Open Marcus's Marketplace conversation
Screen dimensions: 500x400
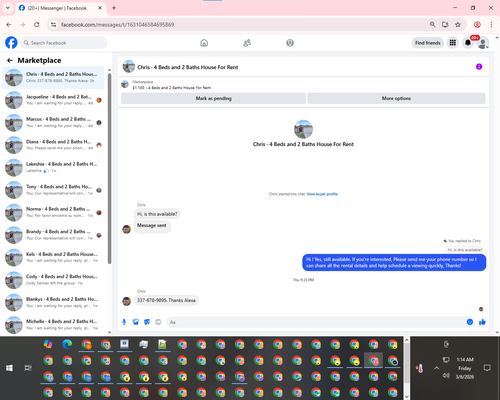(x=53, y=122)
